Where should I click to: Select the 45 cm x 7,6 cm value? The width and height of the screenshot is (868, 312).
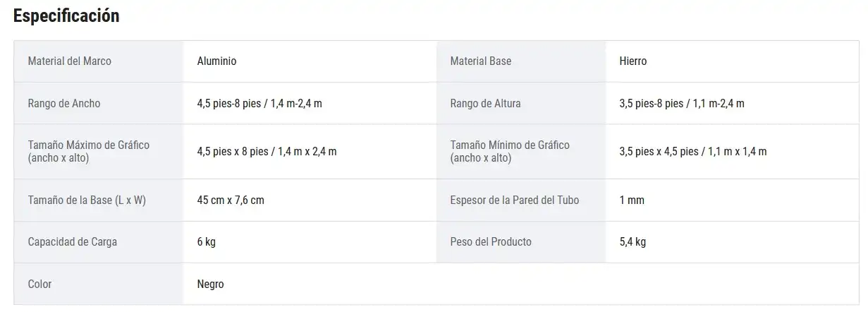coord(231,200)
